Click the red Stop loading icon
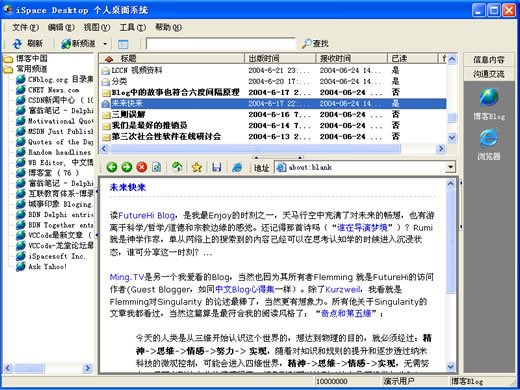 coord(142,167)
